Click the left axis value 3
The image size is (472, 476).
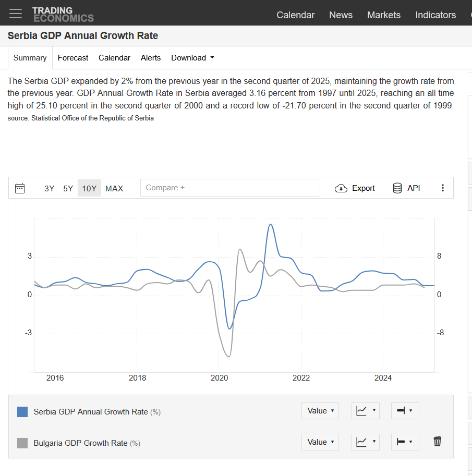point(29,256)
